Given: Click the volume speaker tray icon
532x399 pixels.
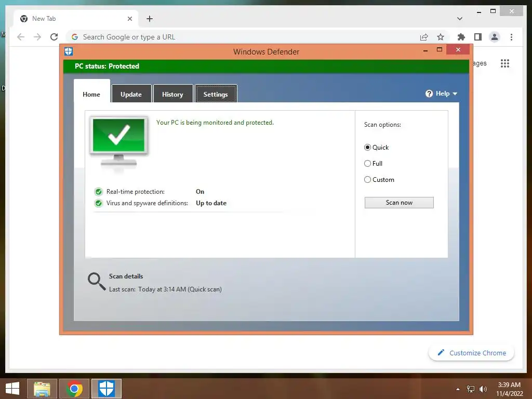Looking at the screenshot, I should point(483,389).
